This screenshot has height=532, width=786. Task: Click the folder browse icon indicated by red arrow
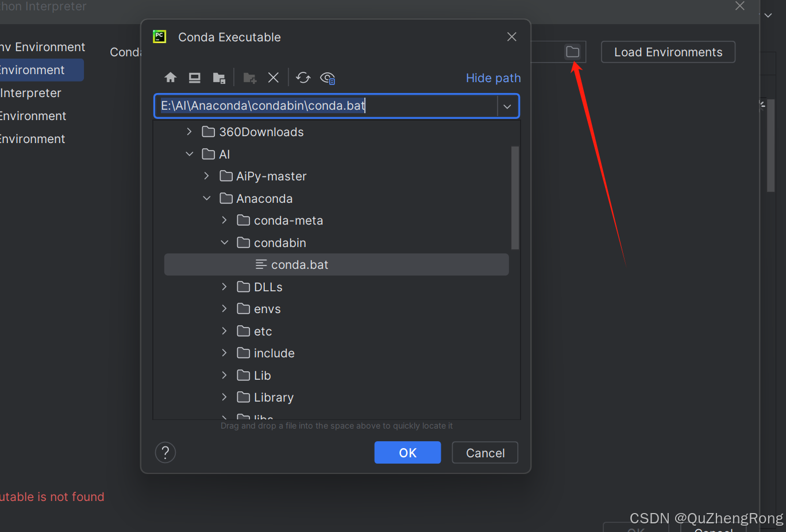[x=572, y=52]
